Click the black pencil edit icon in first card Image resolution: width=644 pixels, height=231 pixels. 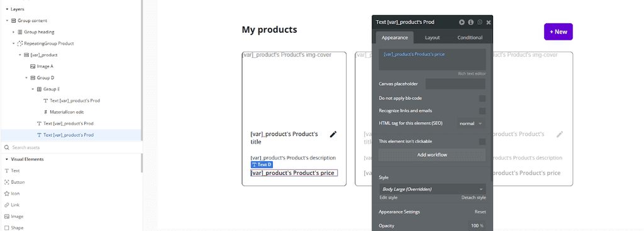pos(333,134)
